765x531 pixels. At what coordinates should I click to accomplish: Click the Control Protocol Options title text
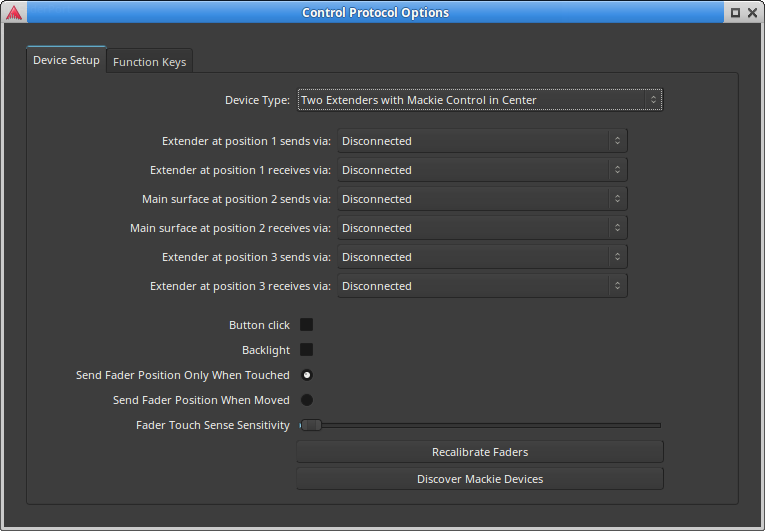(x=375, y=13)
